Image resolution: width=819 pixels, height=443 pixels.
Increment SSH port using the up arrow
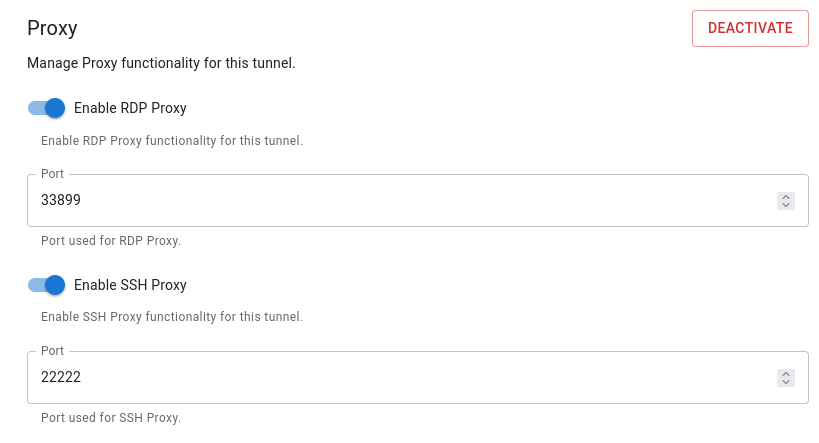pyautogui.click(x=786, y=373)
